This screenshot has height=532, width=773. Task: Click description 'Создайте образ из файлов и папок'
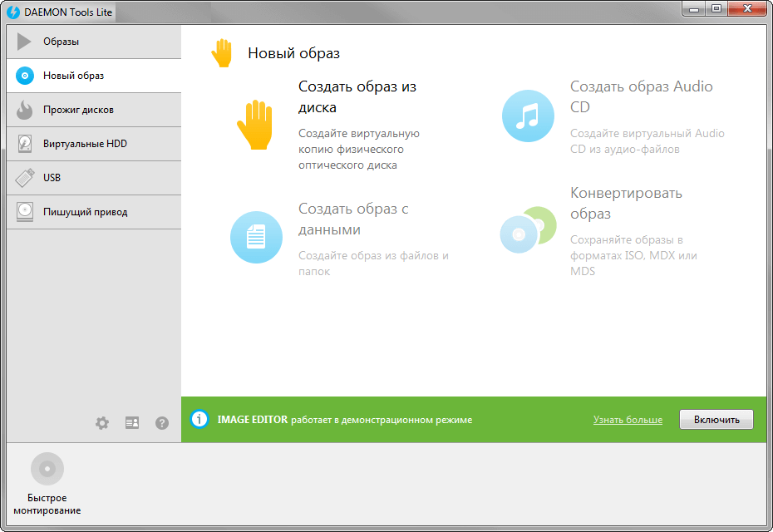[373, 264]
